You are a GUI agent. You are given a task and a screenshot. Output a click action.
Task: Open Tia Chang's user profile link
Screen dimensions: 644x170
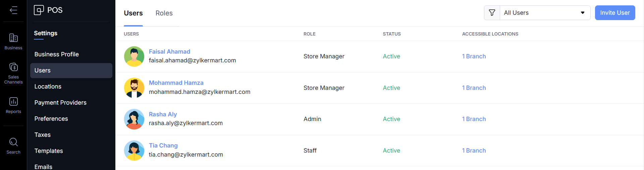tap(163, 146)
